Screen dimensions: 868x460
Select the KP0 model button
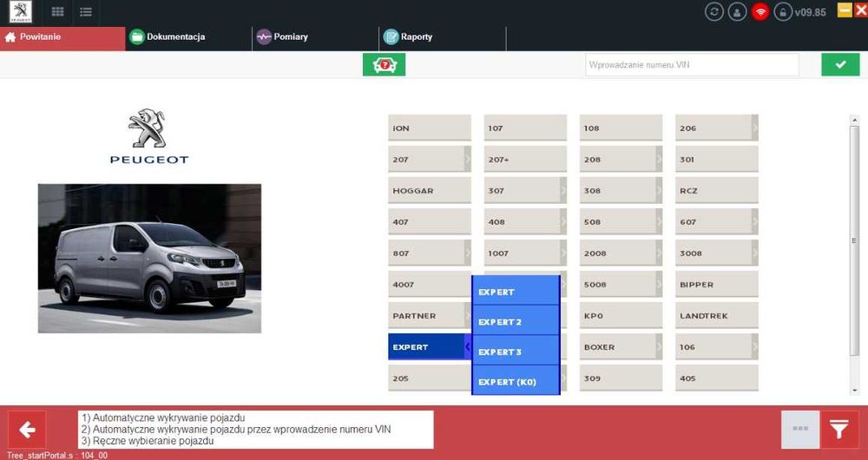tap(621, 316)
